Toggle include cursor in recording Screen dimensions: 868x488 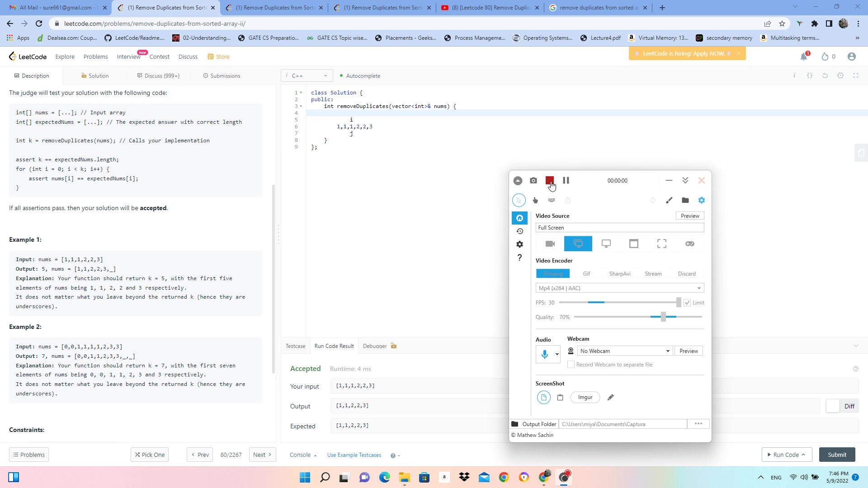(519, 200)
